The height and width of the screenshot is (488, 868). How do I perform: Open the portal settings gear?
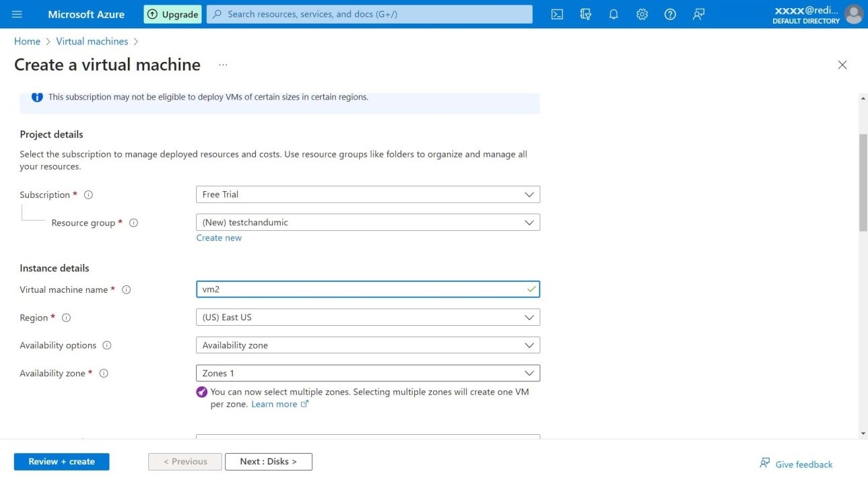[x=642, y=14]
